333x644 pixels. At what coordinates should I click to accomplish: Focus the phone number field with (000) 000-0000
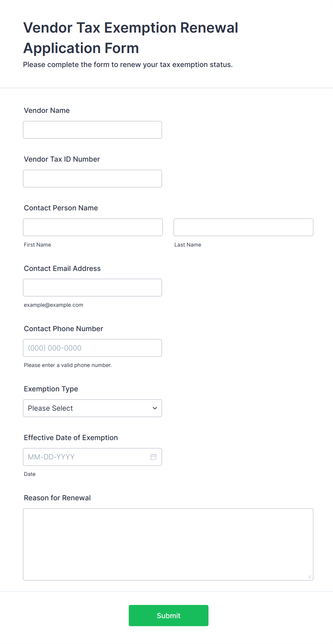[92, 348]
